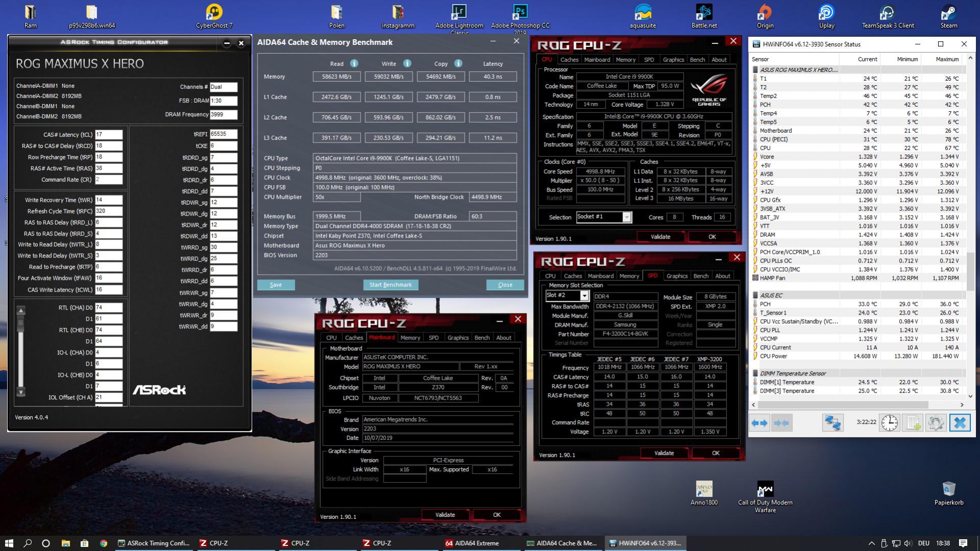This screenshot has width=980, height=551.
Task: Collapse ASUS EC sensor group in HWiNFO
Action: [x=755, y=295]
